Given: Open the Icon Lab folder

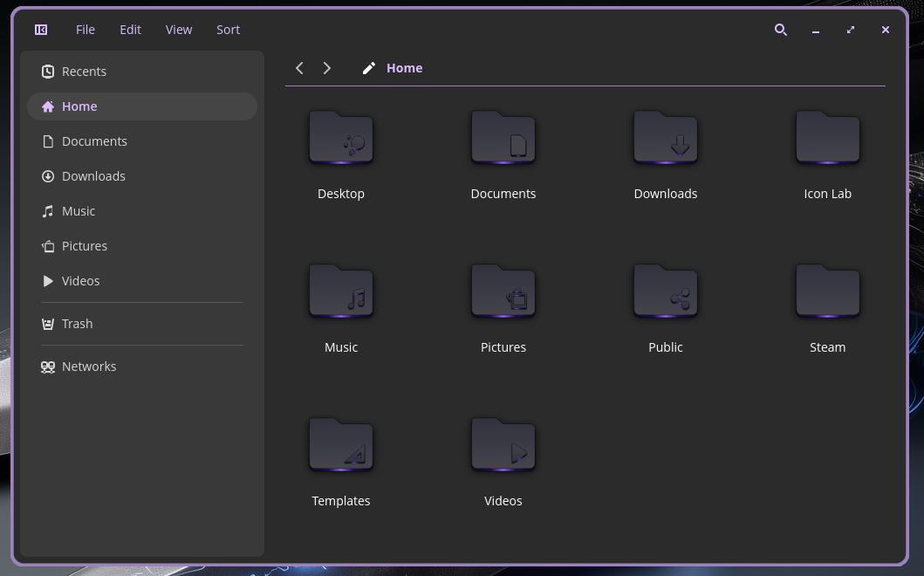Looking at the screenshot, I should (x=827, y=138).
